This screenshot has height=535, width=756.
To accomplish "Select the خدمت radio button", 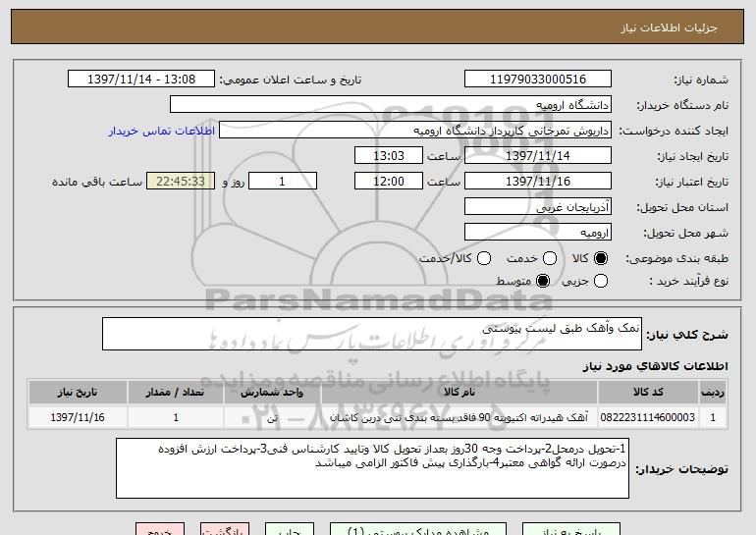I will [550, 258].
